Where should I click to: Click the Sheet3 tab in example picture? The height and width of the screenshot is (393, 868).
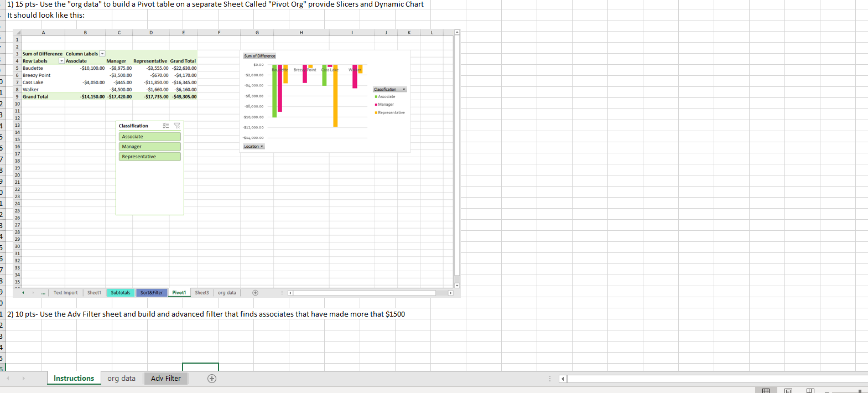pos(202,293)
